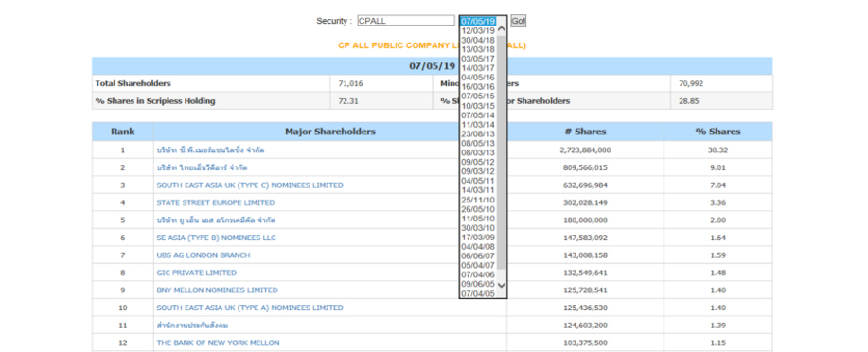Viewport: 868px width, 352px height.
Task: Click the 103,375,500 shares cell
Action: click(x=585, y=343)
